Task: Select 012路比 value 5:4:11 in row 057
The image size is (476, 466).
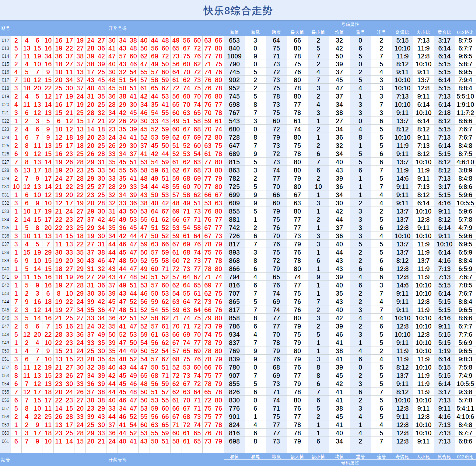Action: pos(465,409)
